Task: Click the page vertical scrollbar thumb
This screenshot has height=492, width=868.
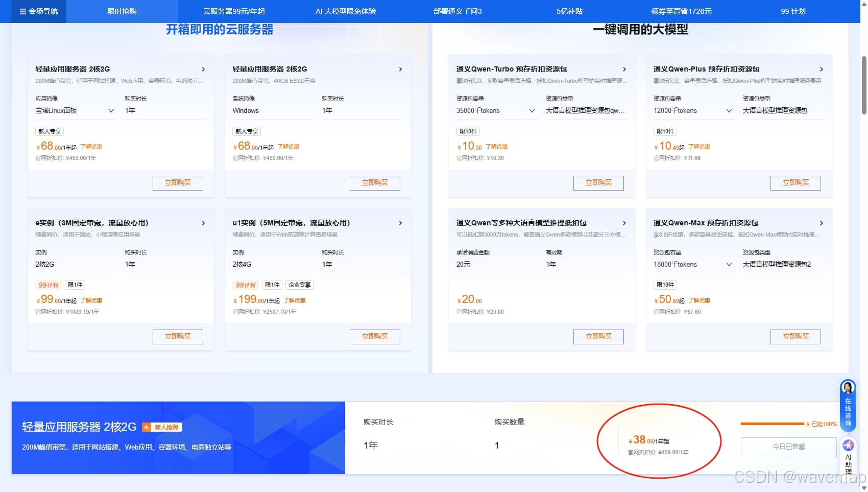Action: pyautogui.click(x=864, y=84)
